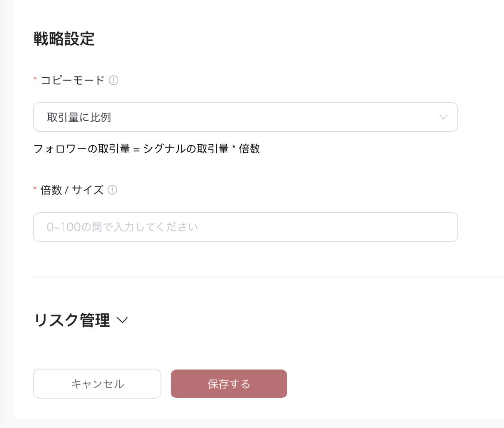Click the リスク管理 heading text

coord(72,320)
